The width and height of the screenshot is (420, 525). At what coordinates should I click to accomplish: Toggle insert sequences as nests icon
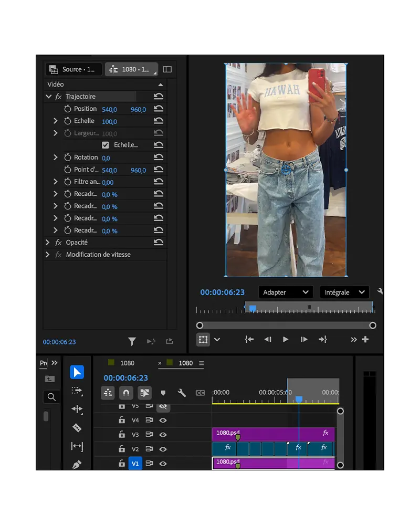coord(108,393)
